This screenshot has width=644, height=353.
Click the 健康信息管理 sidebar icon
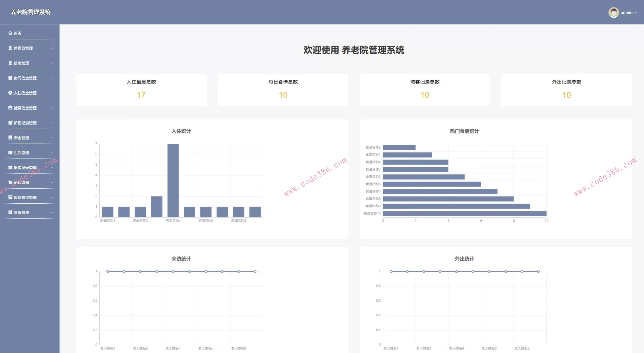tap(10, 108)
